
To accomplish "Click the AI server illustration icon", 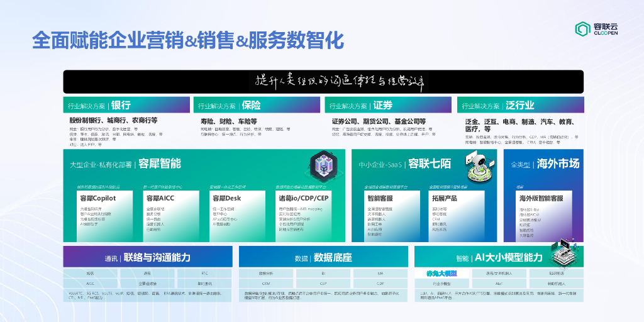I will [x=565, y=252].
